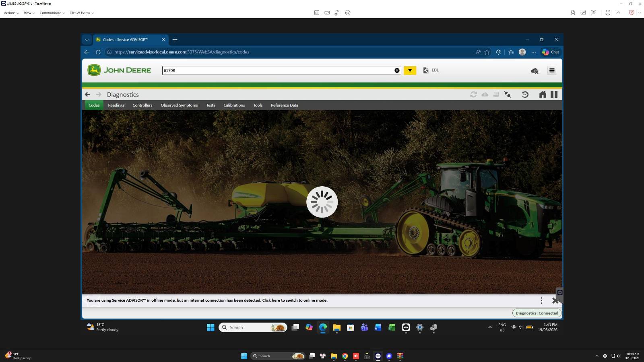The width and height of the screenshot is (644, 362).
Task: Click the offline cloud icon near hamburger menu
Action: tap(534, 71)
